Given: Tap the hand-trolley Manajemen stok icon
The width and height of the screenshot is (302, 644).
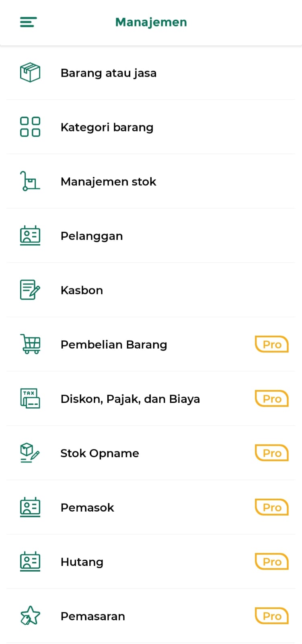Looking at the screenshot, I should point(30,181).
